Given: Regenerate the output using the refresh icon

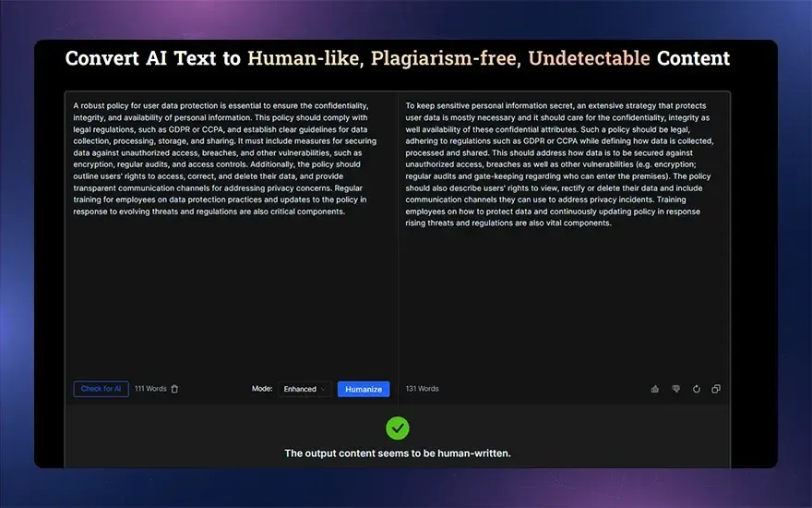Looking at the screenshot, I should [696, 389].
